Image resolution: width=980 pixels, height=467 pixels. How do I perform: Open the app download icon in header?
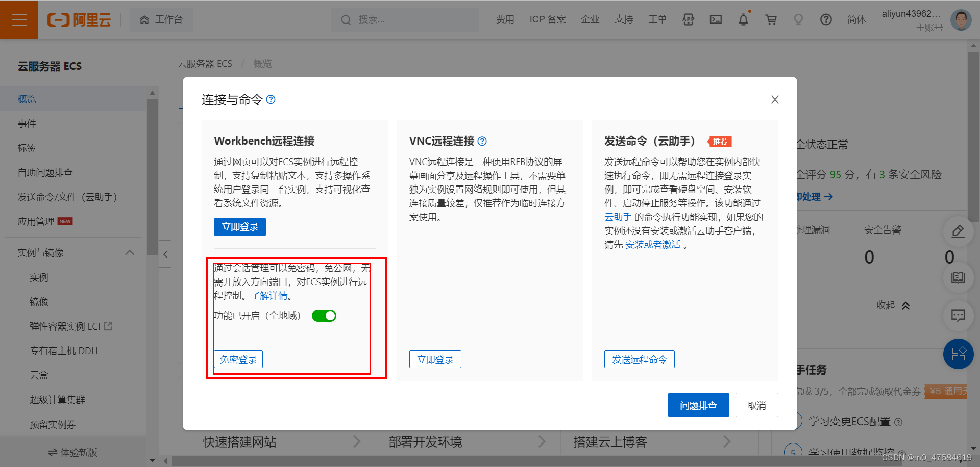[x=688, y=19]
